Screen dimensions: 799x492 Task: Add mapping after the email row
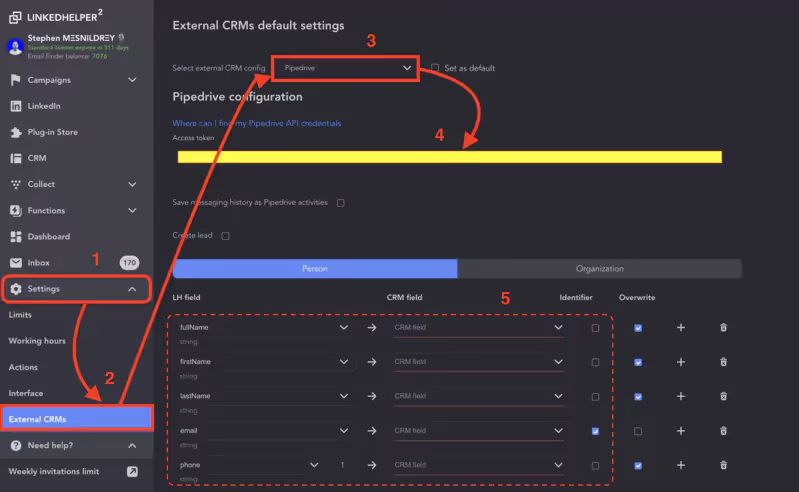681,431
